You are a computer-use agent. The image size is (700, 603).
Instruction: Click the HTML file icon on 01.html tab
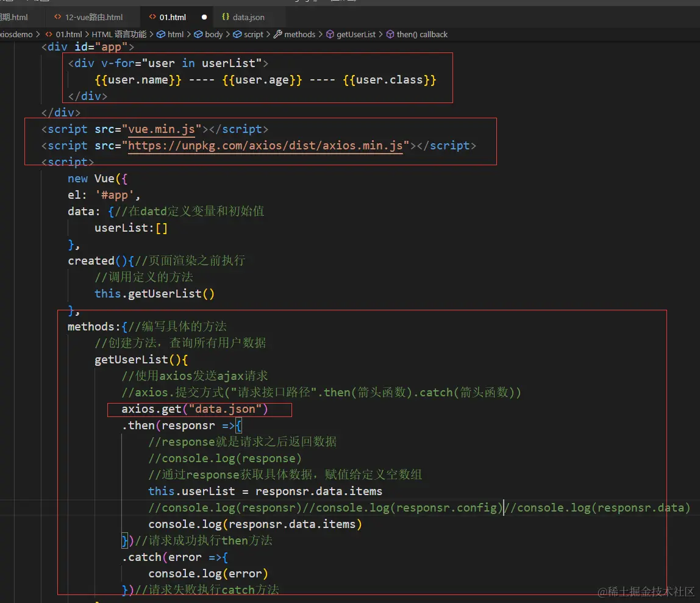(152, 16)
